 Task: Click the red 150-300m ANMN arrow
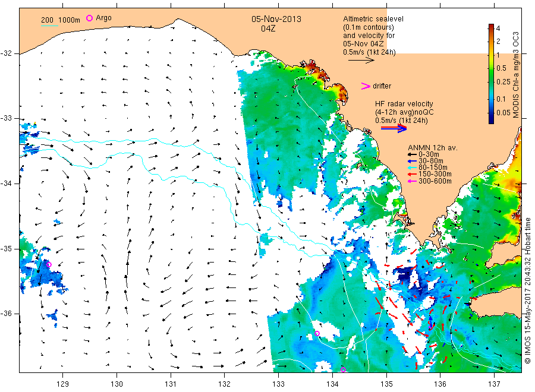coord(412,174)
